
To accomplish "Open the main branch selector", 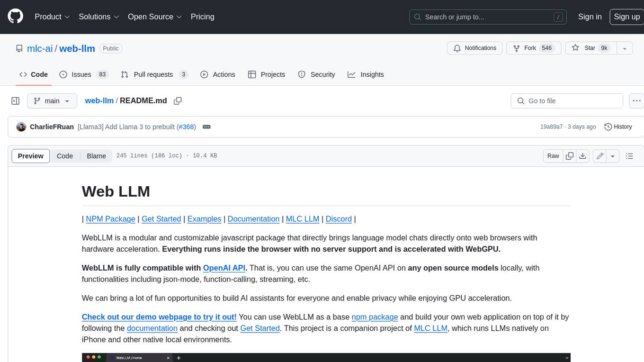I will click(52, 101).
